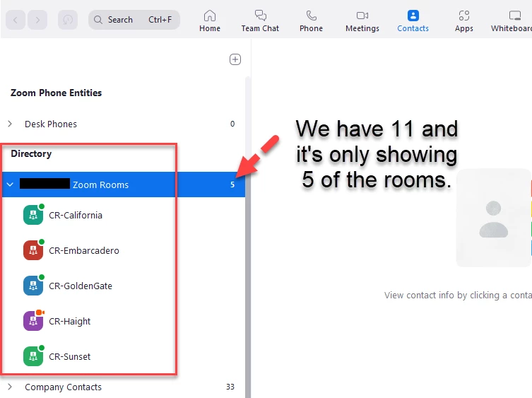Viewport: 532px width, 398px height.
Task: Select the CR-Haight room icon
Action: [33, 321]
